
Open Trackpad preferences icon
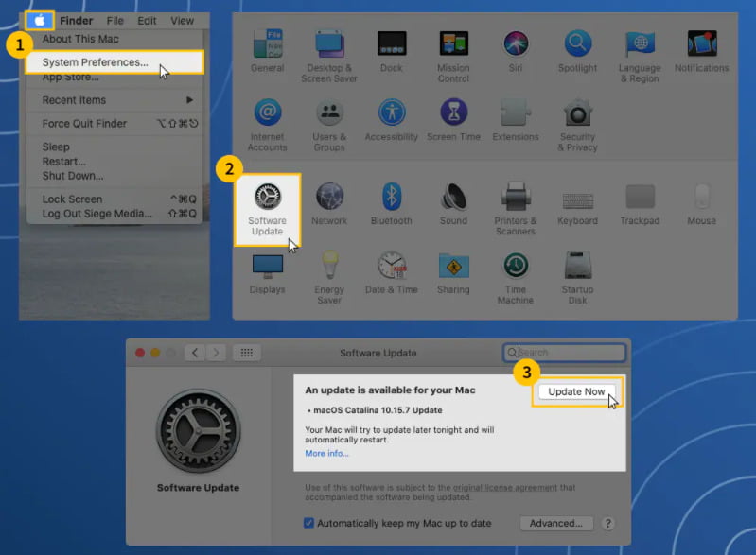(x=640, y=197)
